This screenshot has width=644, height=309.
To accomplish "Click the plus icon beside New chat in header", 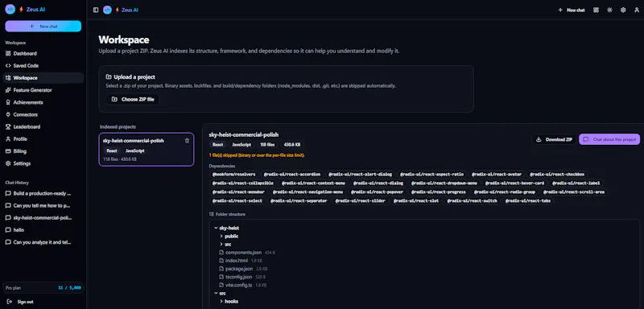I will [x=560, y=10].
